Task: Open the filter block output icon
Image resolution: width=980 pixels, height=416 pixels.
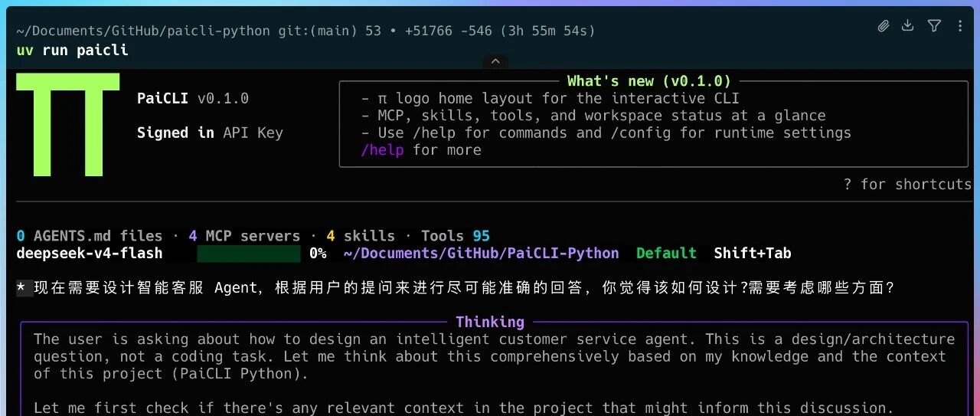Action: 934,26
